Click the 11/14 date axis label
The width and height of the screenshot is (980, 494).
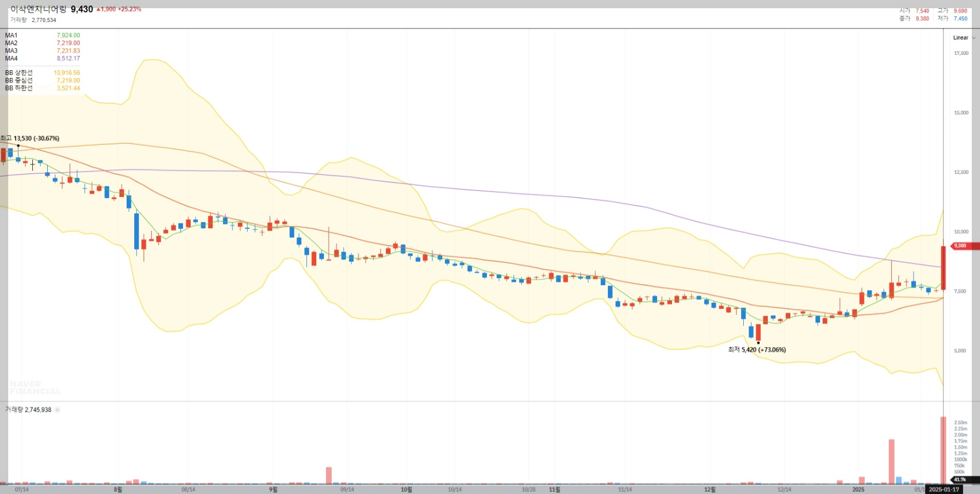click(625, 490)
